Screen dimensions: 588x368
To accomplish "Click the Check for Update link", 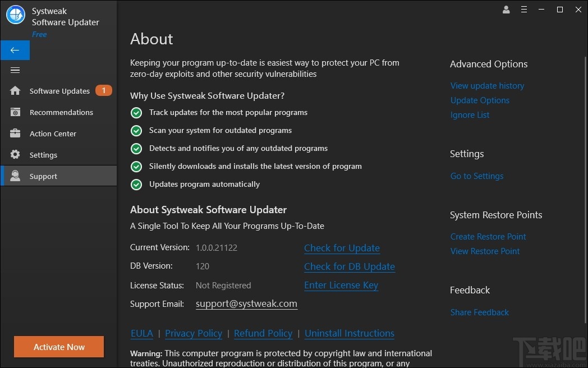I will (342, 248).
